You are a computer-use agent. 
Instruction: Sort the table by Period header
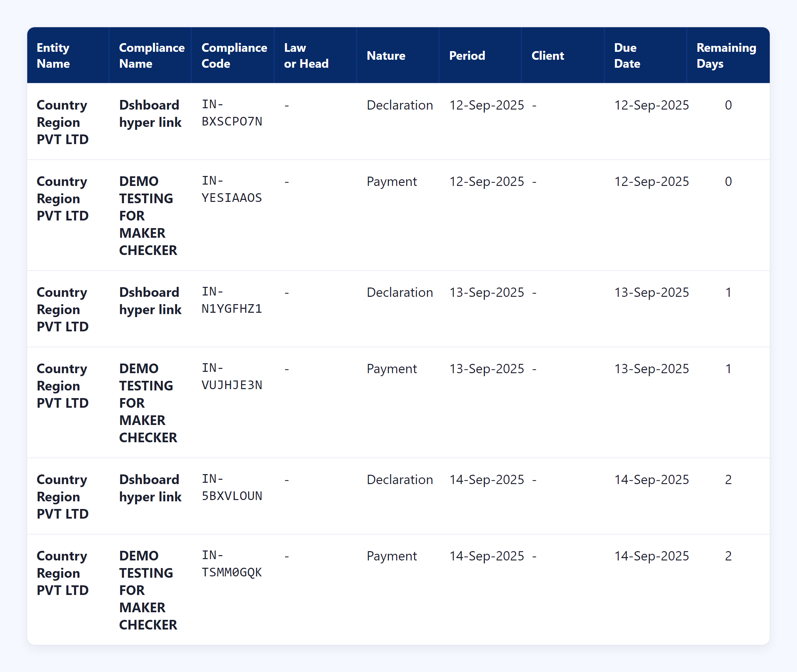(467, 56)
